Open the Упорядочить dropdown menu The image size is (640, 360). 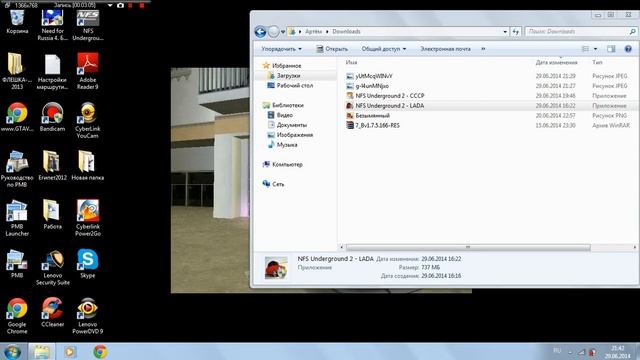pyautogui.click(x=281, y=49)
